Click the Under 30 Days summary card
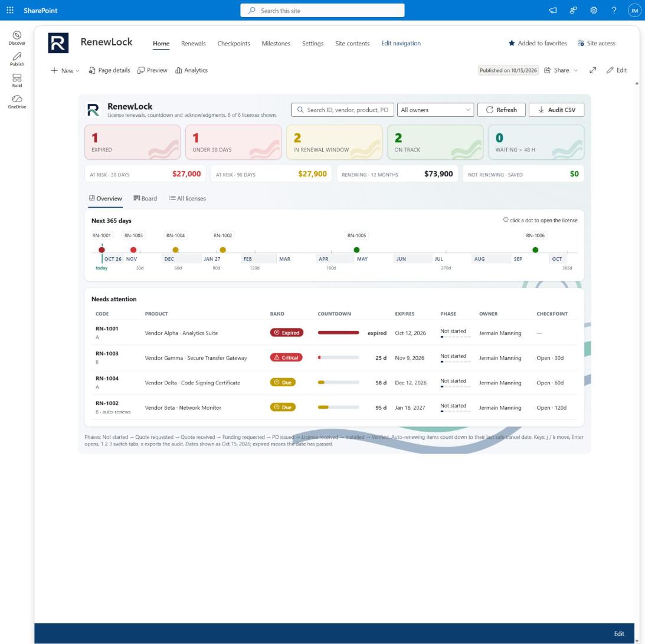 pyautogui.click(x=233, y=142)
